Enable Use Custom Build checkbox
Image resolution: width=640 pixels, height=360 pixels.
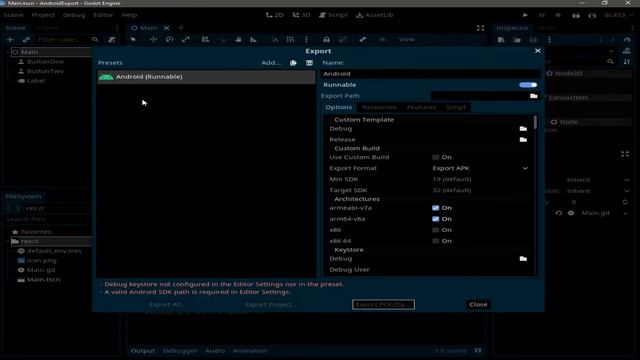436,157
